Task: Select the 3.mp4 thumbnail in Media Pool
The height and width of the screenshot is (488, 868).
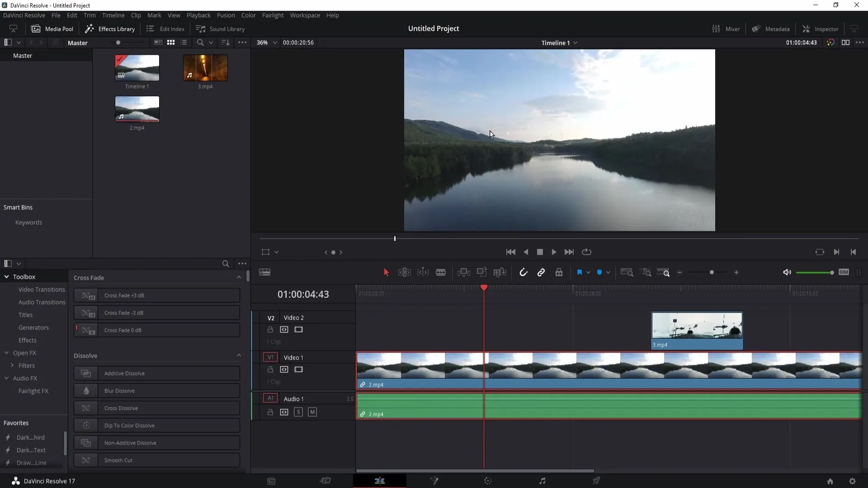Action: click(206, 68)
